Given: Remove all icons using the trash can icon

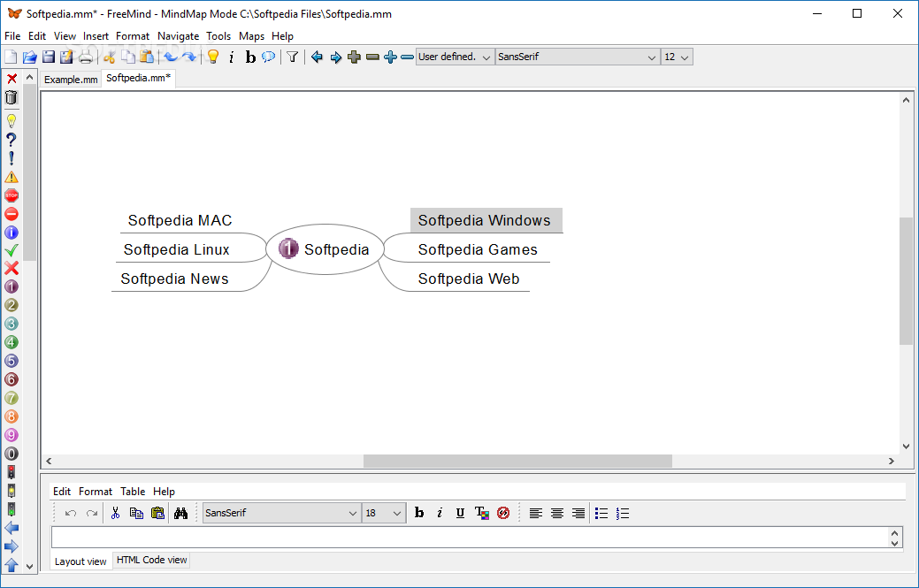Looking at the screenshot, I should tap(11, 97).
